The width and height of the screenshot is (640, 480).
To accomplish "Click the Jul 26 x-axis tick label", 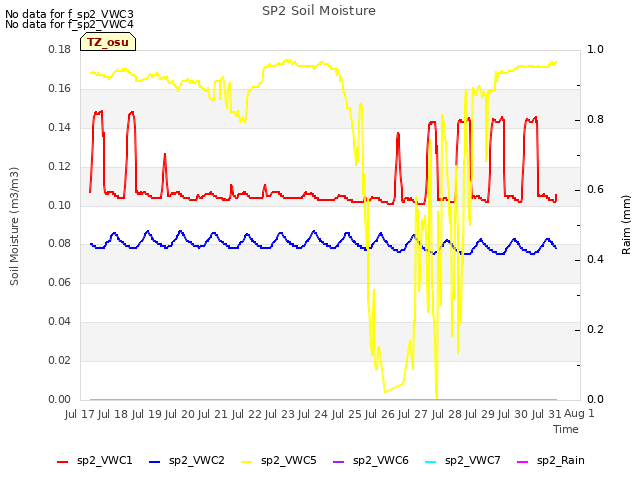I will (380, 414).
